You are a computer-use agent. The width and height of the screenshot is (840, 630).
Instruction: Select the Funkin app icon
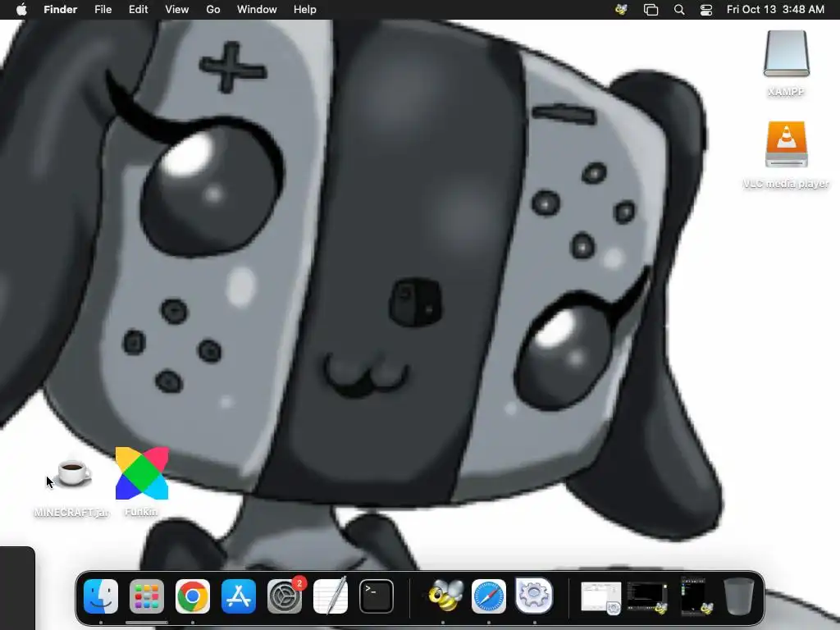[x=142, y=473]
